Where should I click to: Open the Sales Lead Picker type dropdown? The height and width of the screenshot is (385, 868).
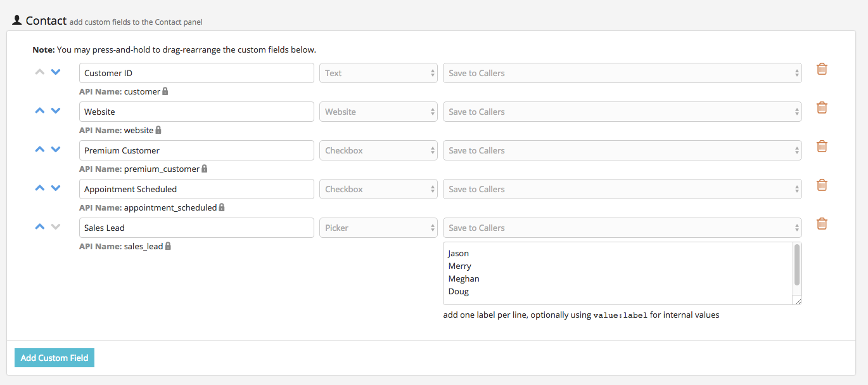[x=378, y=228]
